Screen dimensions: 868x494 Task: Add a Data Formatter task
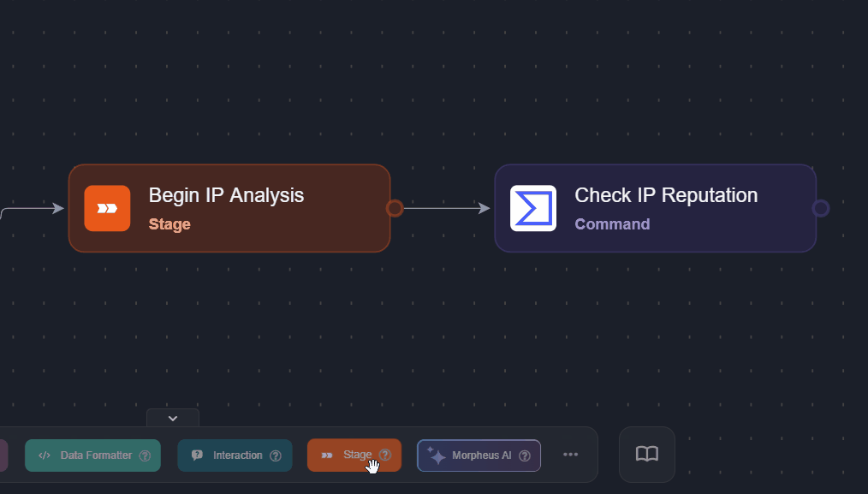tap(94, 455)
